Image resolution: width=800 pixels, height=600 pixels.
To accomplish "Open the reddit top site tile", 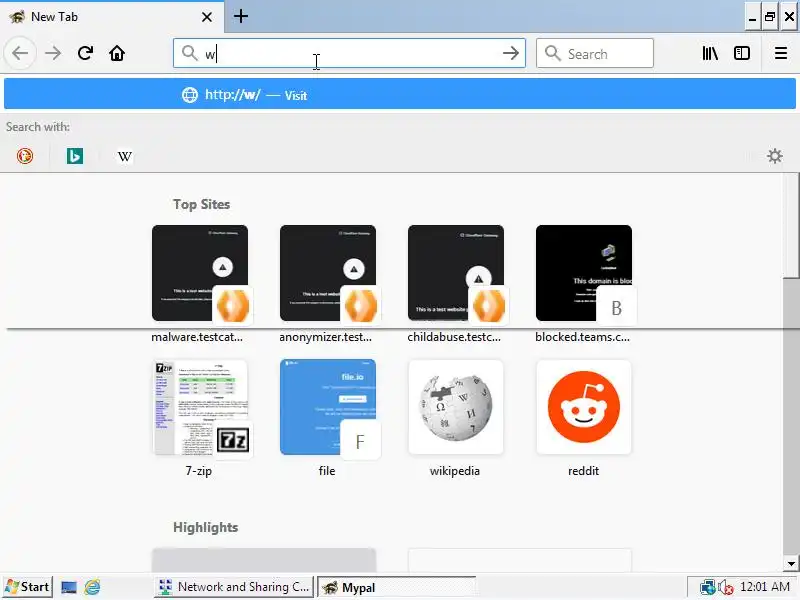I will pyautogui.click(x=584, y=407).
